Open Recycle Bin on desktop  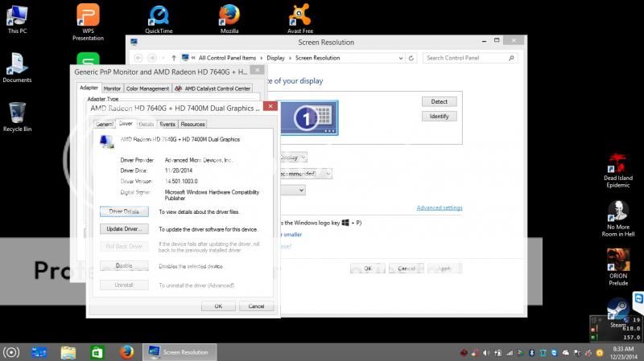tap(17, 113)
